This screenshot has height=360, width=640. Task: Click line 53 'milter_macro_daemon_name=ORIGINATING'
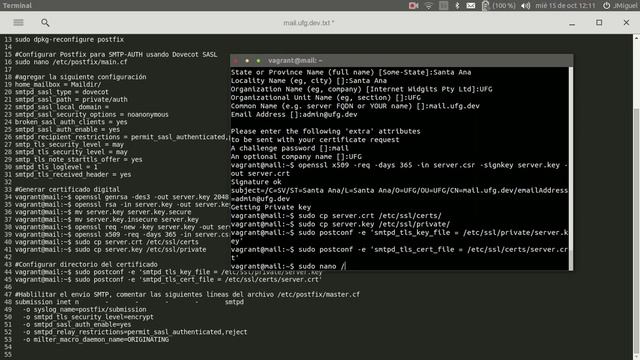96,340
